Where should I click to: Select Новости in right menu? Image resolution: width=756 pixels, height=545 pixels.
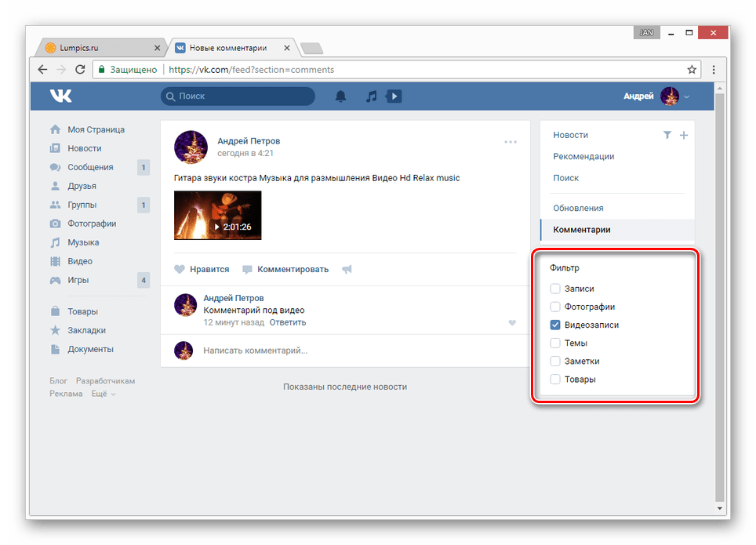pyautogui.click(x=570, y=135)
